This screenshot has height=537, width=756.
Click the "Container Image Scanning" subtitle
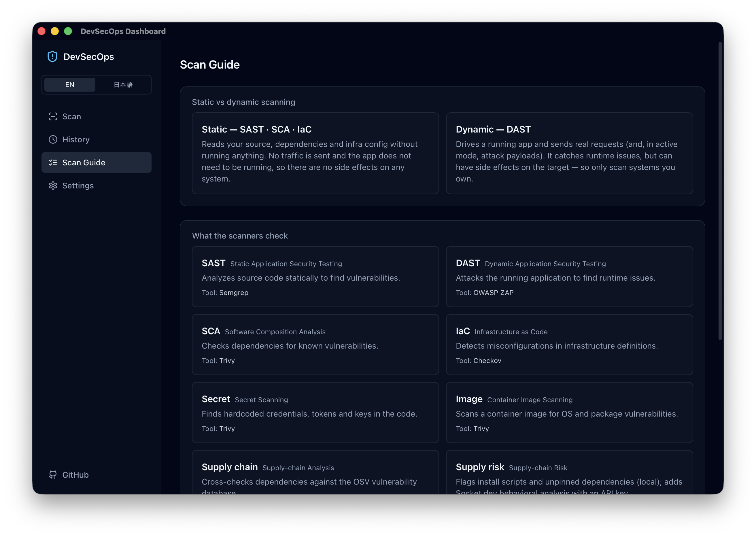click(530, 400)
